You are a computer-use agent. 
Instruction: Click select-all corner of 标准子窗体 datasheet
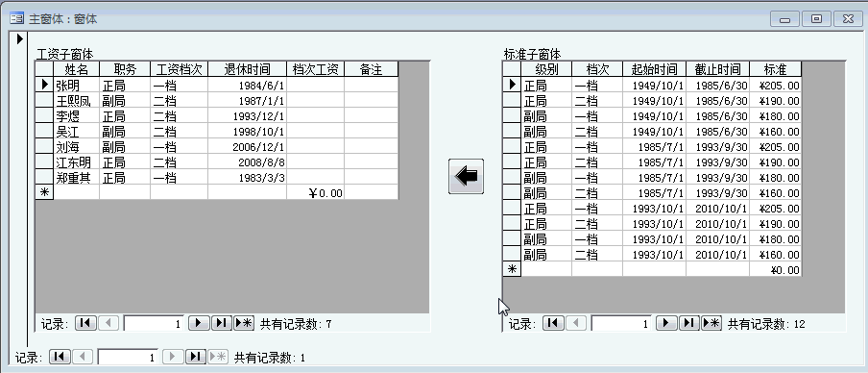(512, 69)
